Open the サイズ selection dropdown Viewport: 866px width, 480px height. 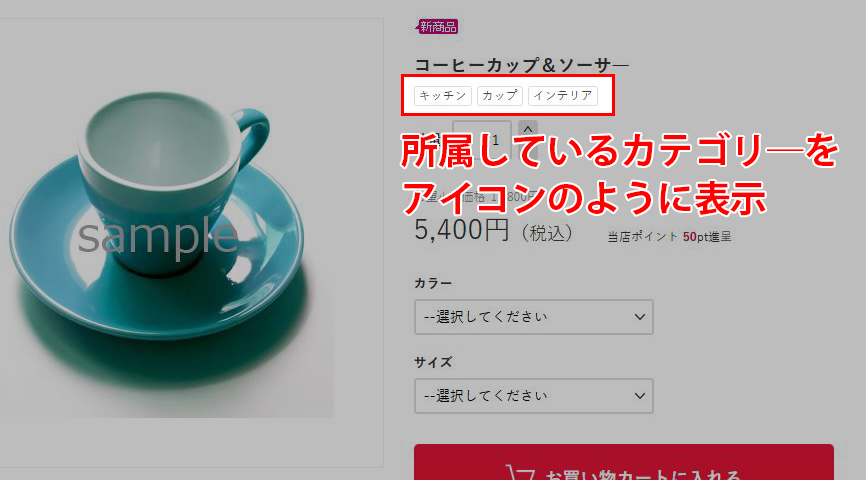[534, 396]
